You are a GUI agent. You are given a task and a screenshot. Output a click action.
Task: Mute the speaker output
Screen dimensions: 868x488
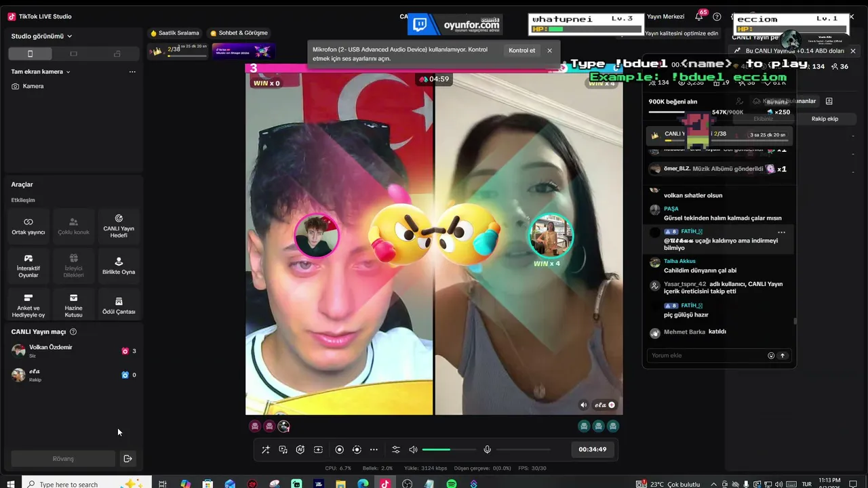tap(413, 449)
